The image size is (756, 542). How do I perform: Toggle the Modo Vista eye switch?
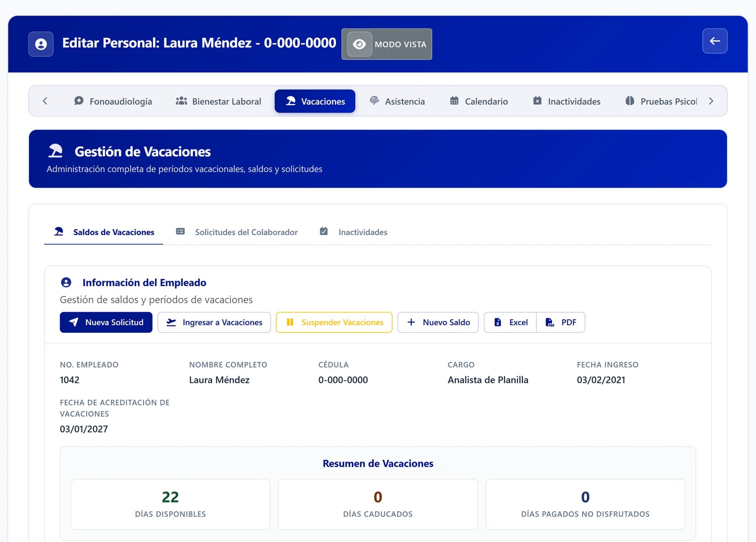pos(360,44)
